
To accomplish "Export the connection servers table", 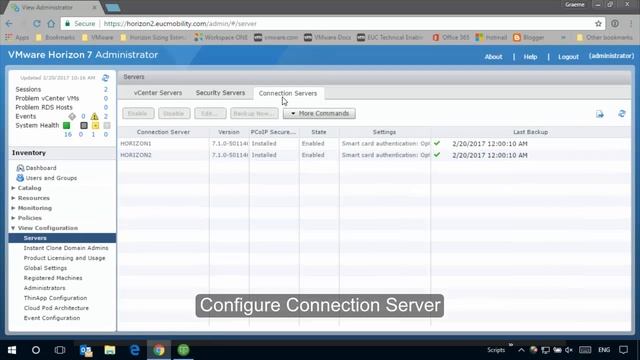I will tap(600, 114).
